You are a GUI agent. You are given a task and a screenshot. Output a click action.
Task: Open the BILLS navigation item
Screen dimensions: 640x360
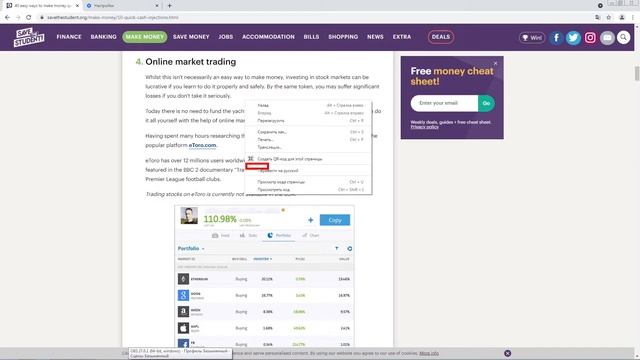pyautogui.click(x=311, y=37)
